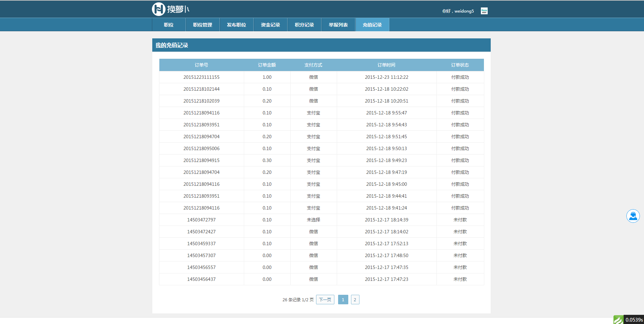644x324 pixels.
Task: Click the 订单号 column header
Action: (x=201, y=65)
